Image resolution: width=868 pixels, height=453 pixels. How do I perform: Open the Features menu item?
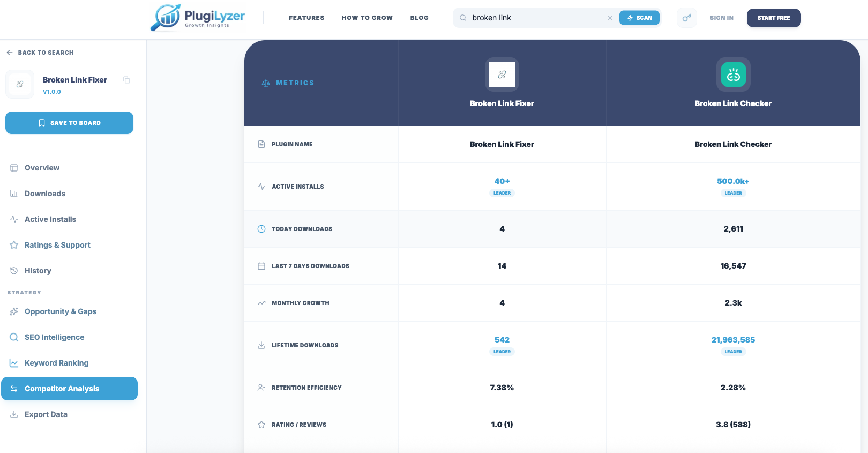306,18
